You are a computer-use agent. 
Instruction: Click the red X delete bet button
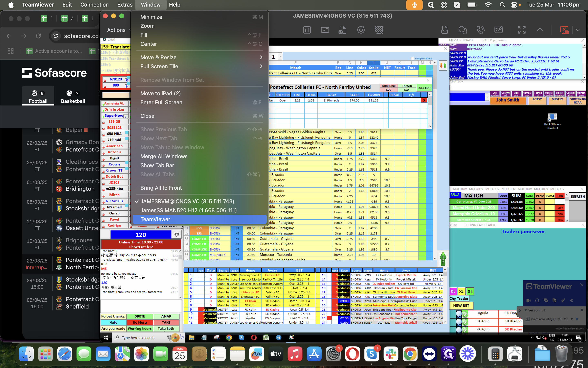424,100
